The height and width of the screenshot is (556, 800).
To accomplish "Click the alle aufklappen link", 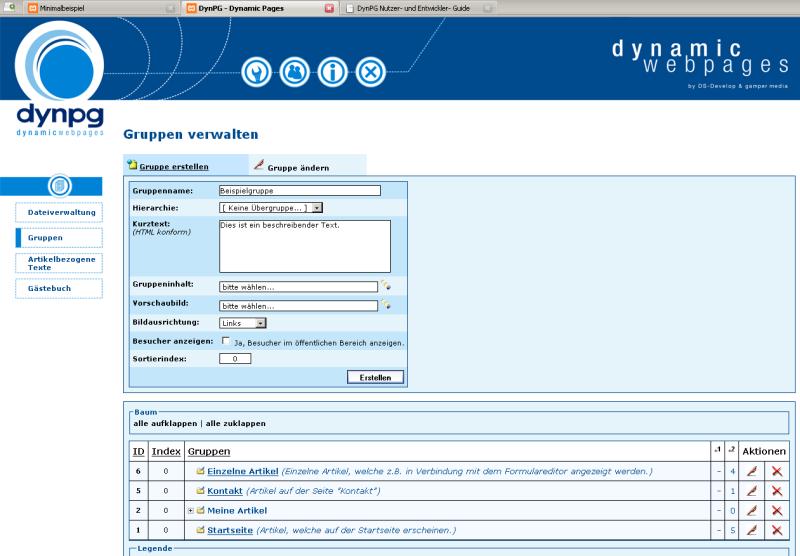I will [165, 423].
